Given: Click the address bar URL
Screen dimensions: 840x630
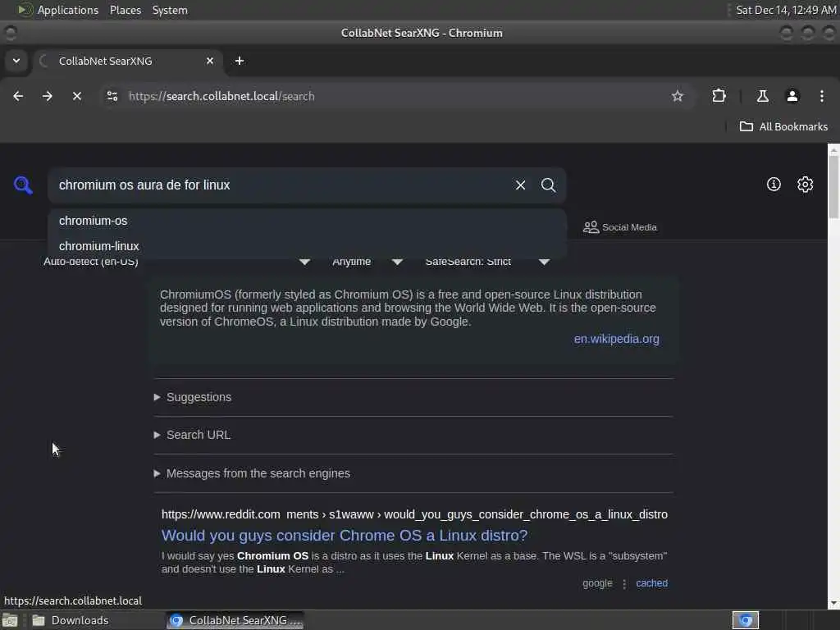Looking at the screenshot, I should (221, 97).
